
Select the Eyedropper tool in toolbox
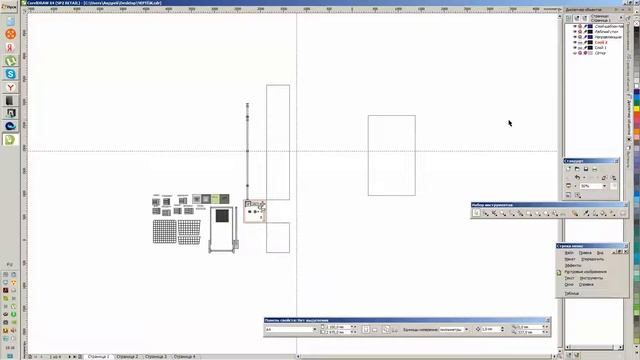tap(586, 213)
